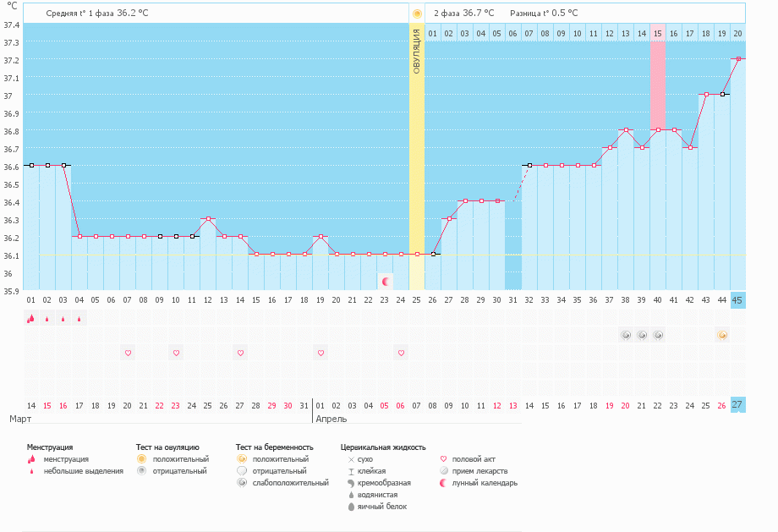Click the 'небольшие выделения' legend icon
This screenshot has width=778, height=532.
(x=32, y=471)
